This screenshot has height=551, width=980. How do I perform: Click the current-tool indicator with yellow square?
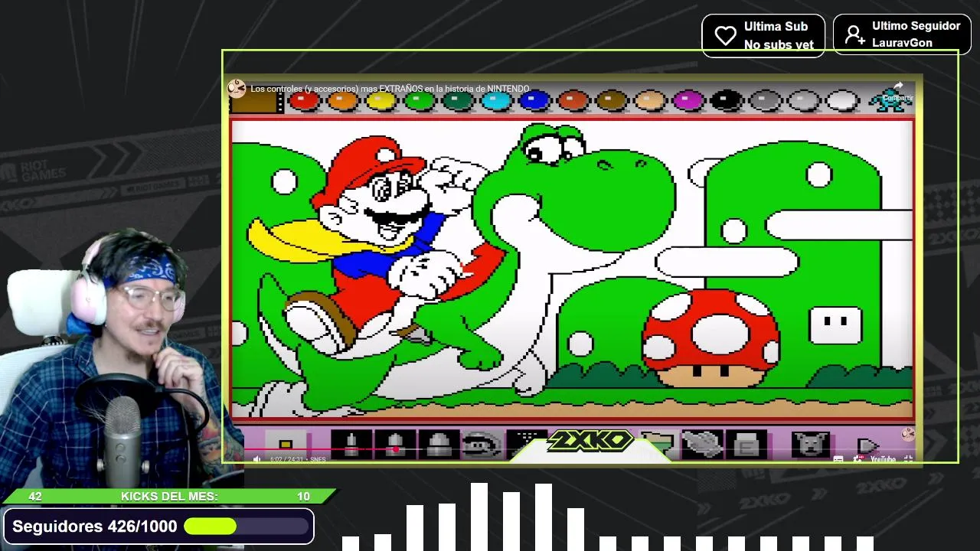286,444
